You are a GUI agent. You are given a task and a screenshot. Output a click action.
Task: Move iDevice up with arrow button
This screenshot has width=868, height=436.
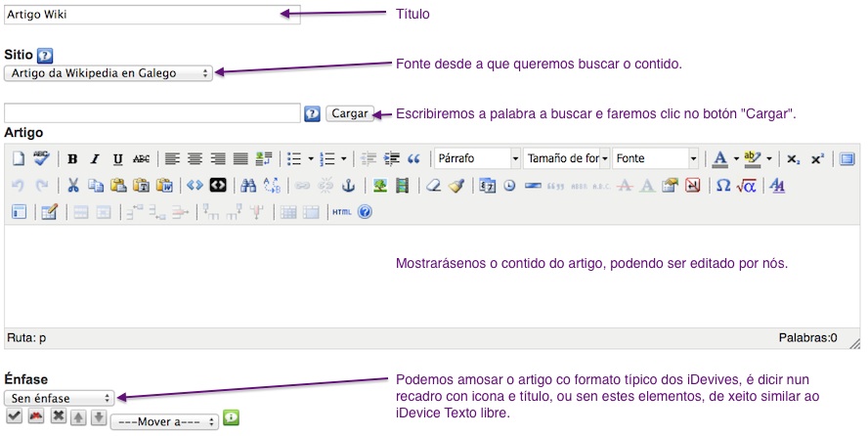78,417
